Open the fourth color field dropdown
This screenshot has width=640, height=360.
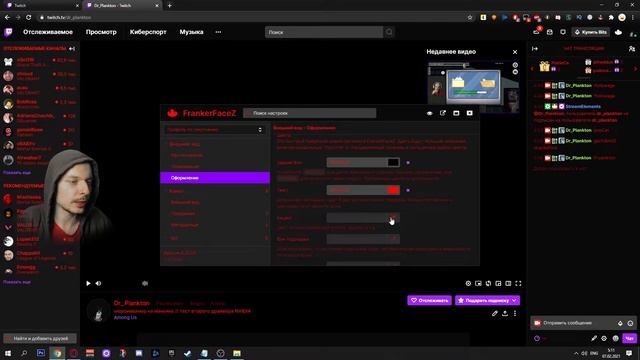(363, 239)
